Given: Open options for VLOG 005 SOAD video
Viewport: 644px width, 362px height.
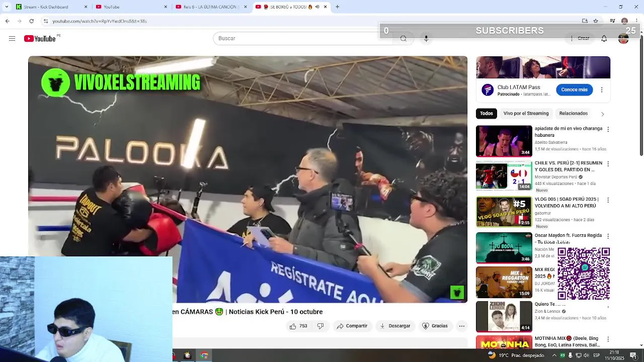Looking at the screenshot, I should point(608,200).
